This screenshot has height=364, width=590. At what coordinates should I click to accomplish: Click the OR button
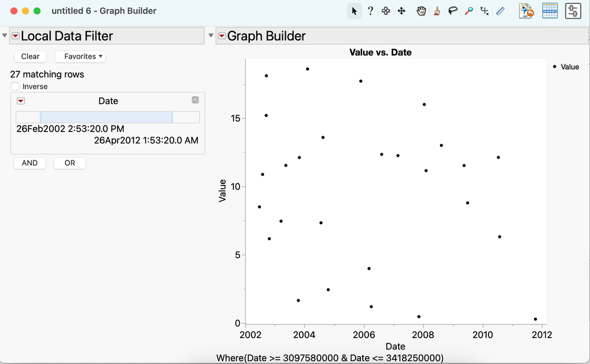70,163
